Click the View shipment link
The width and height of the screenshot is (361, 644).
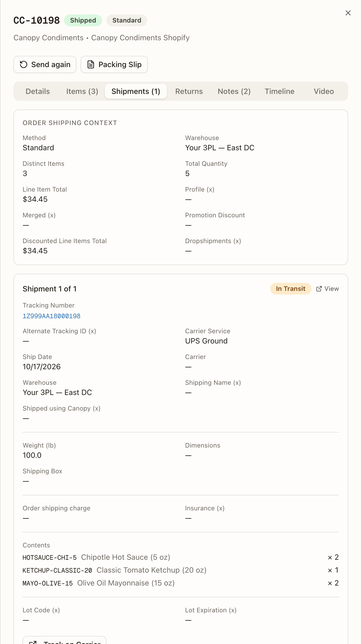click(x=327, y=289)
